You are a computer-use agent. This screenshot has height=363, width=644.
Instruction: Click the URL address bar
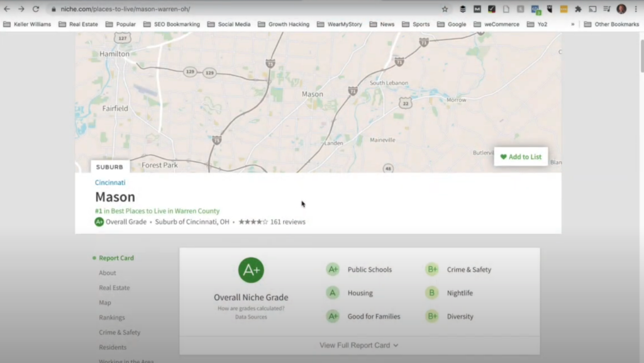(247, 9)
